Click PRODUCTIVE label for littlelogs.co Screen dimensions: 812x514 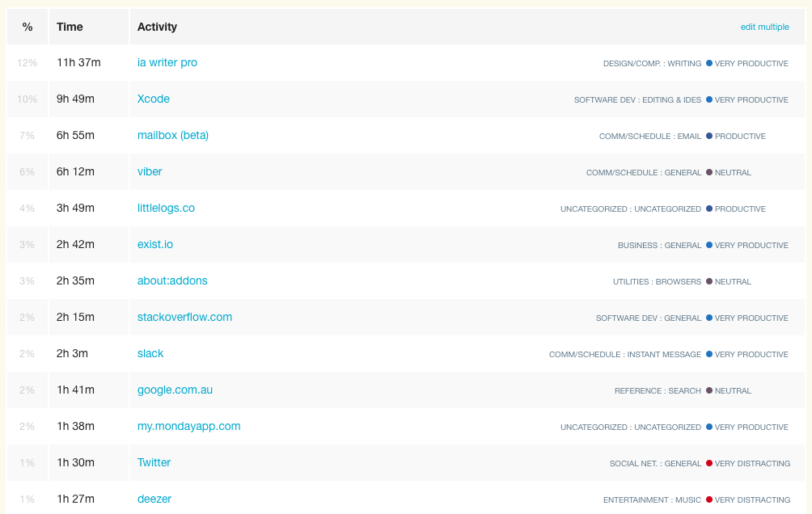coord(740,209)
